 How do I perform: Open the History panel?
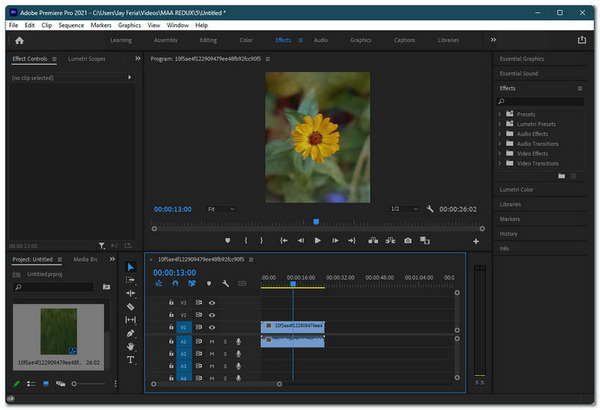[509, 234]
